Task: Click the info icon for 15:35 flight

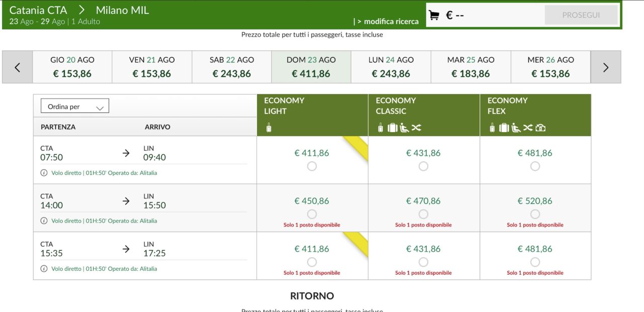Action: tap(44, 269)
